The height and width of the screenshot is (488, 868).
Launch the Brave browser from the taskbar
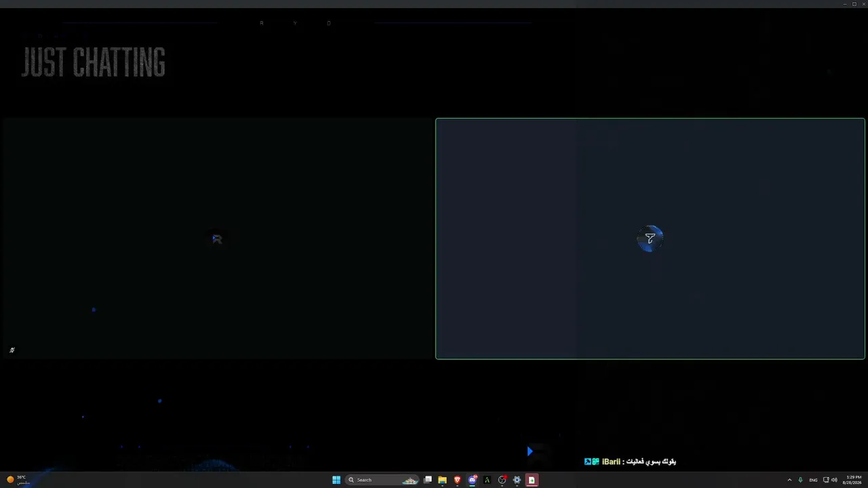pos(457,480)
